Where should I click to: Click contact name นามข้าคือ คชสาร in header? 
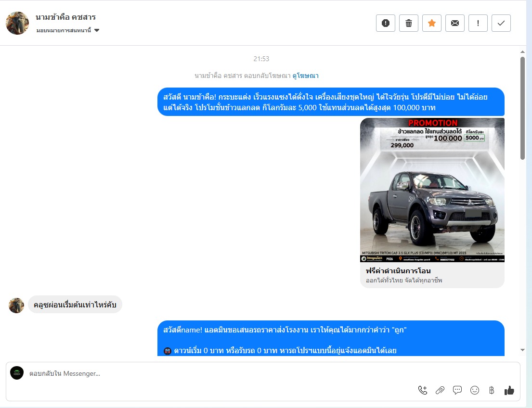(x=66, y=17)
